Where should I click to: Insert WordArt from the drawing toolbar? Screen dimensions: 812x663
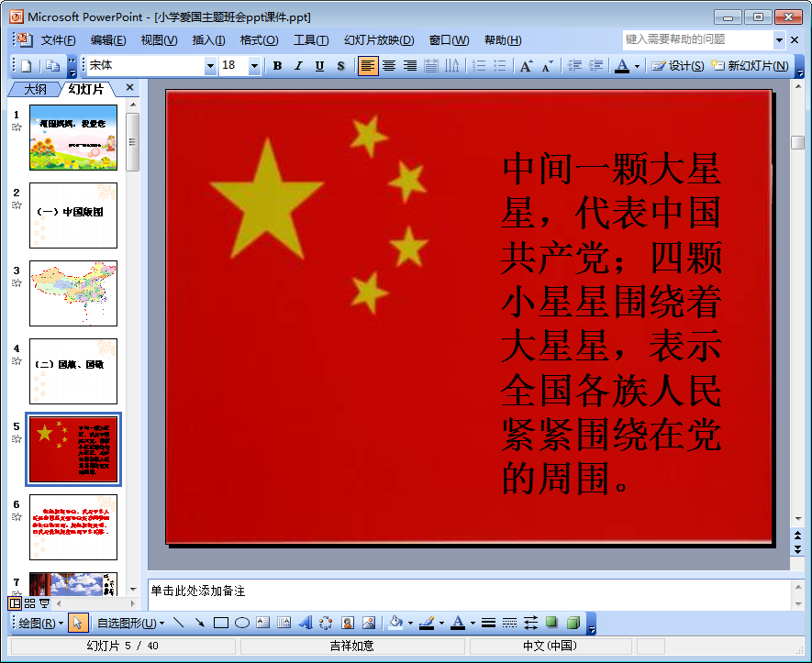coord(306,623)
